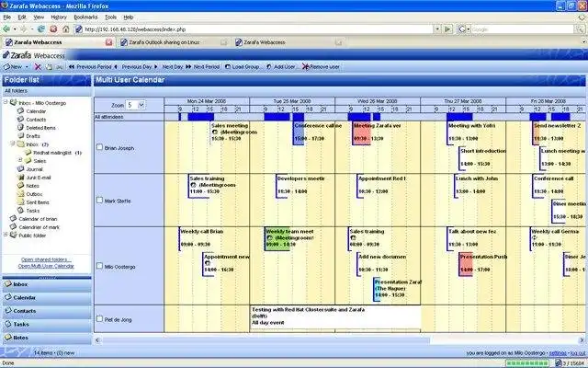Collapse the Inbox (2) subfolder node

[x=12, y=144]
